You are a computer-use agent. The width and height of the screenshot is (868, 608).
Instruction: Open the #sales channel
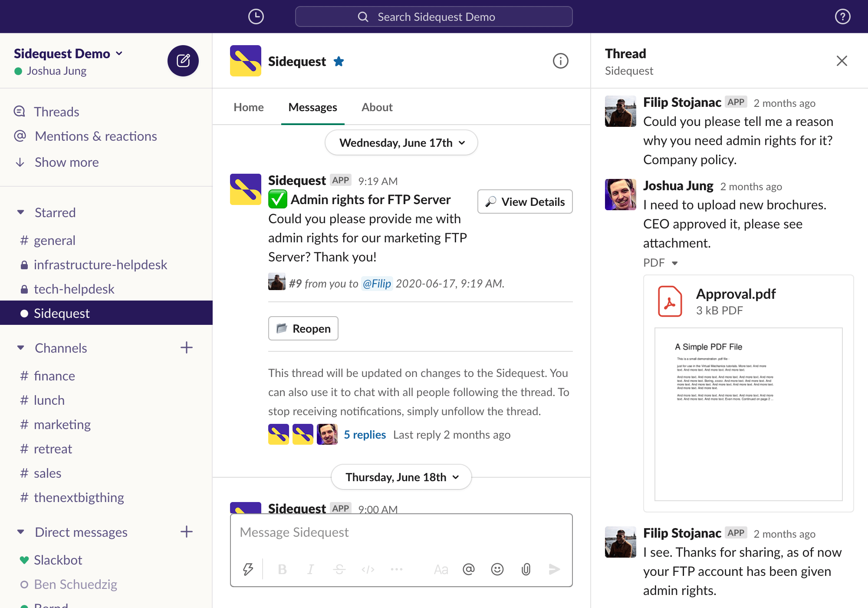click(106, 473)
